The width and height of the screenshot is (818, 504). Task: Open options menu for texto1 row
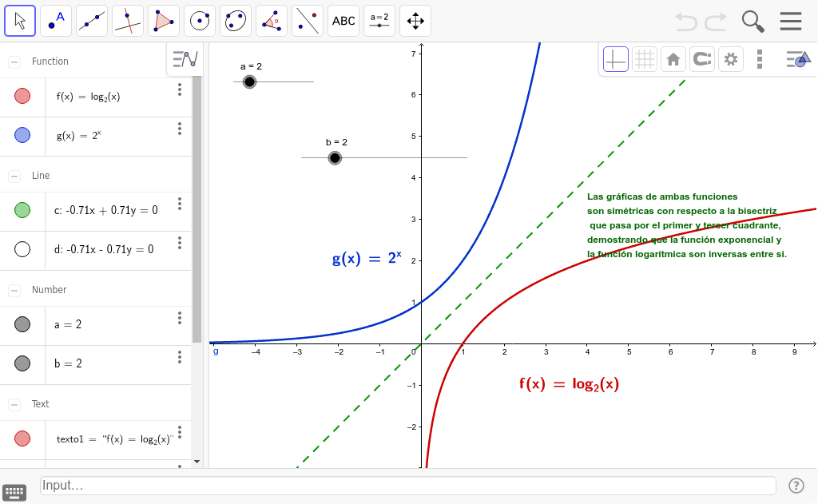click(x=180, y=433)
